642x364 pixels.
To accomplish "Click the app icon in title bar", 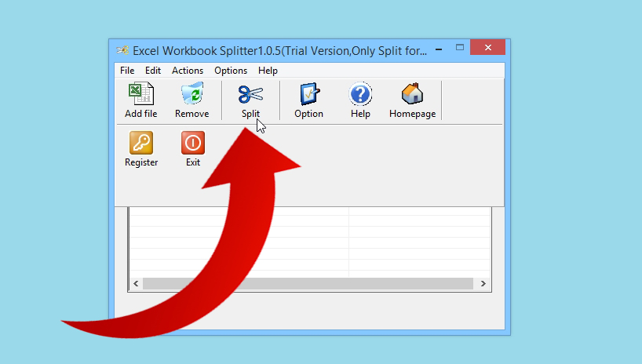I will point(122,50).
